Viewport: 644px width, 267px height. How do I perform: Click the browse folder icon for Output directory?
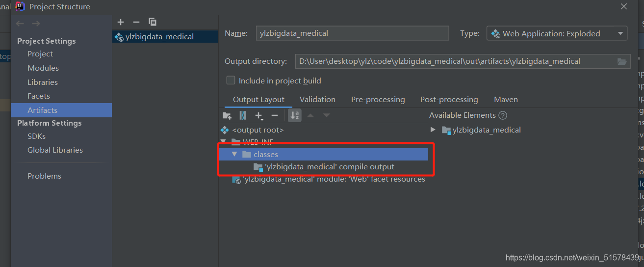pyautogui.click(x=622, y=62)
